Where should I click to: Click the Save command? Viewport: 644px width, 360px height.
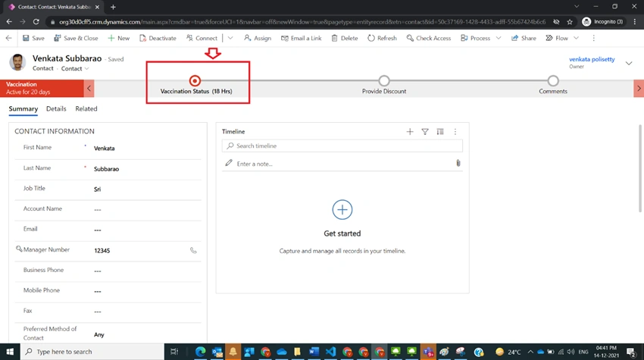point(33,38)
